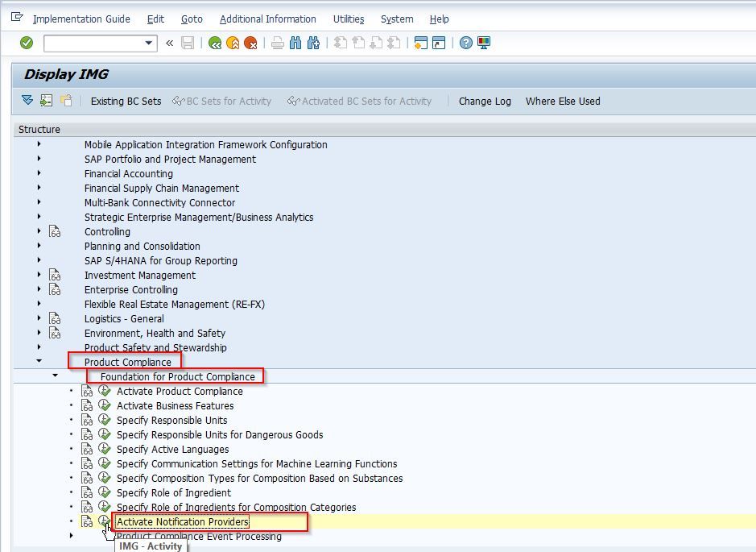Viewport: 756px width, 552px height.
Task: Expand the Product Safety and Stewardship node
Action: pyautogui.click(x=39, y=347)
